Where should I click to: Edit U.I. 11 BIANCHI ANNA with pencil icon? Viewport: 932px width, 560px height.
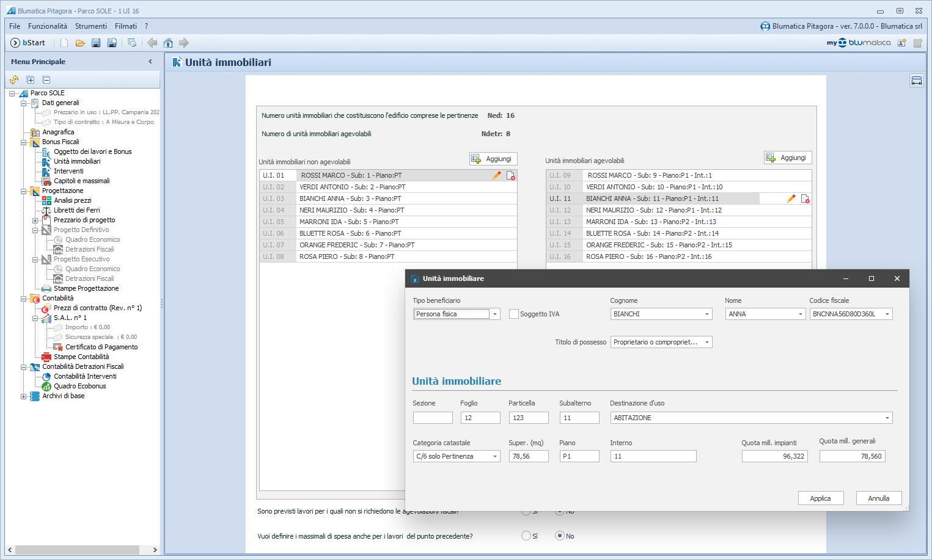coord(791,198)
